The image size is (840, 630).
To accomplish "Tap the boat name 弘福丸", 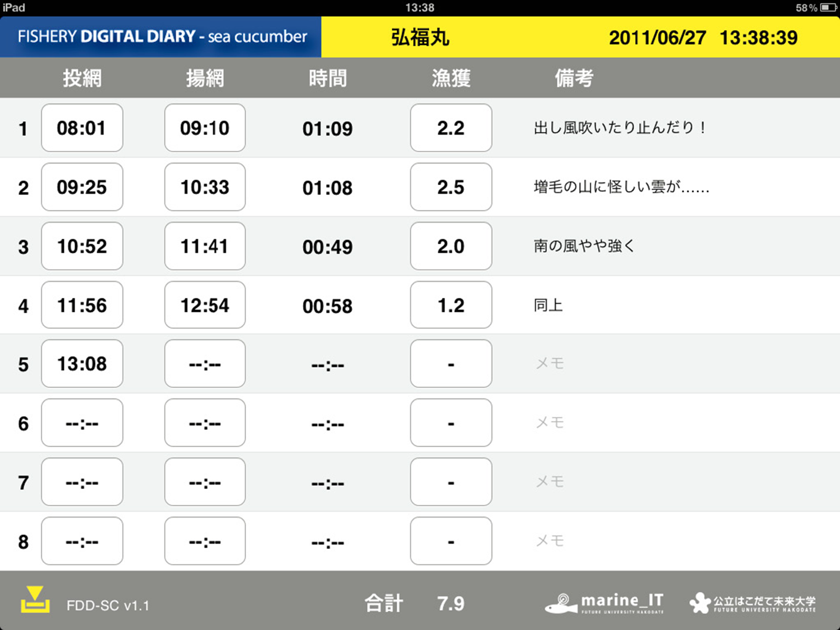I will click(x=420, y=37).
